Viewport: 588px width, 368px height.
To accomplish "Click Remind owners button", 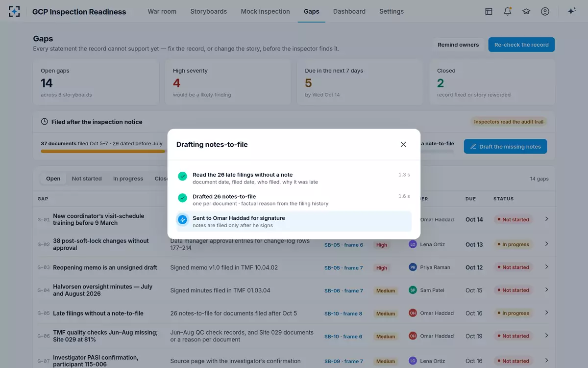I will coord(458,45).
